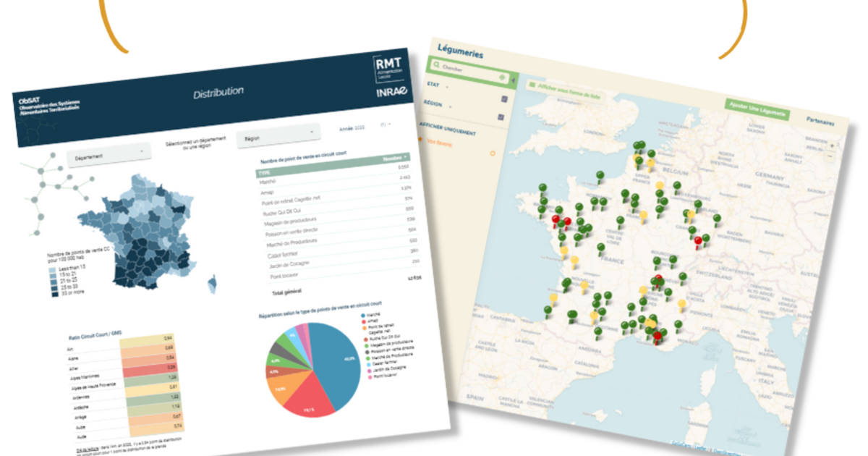The height and width of the screenshot is (456, 868).
Task: Collapse the sidebar using the arrow handle
Action: (x=513, y=80)
